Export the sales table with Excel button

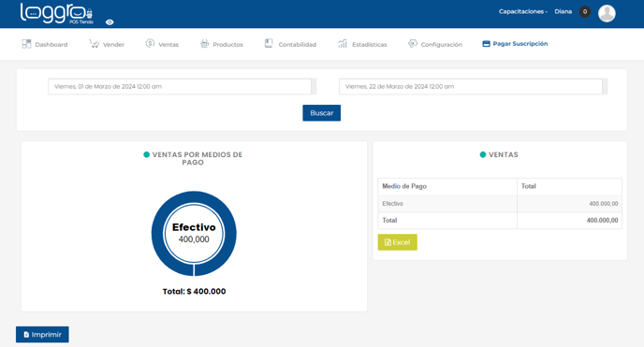[397, 242]
